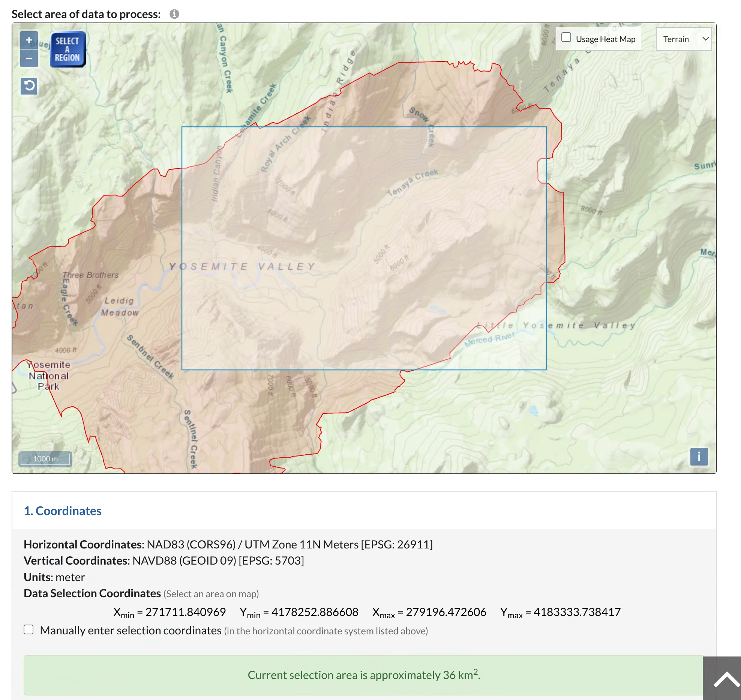Zoom in on the map

(29, 40)
